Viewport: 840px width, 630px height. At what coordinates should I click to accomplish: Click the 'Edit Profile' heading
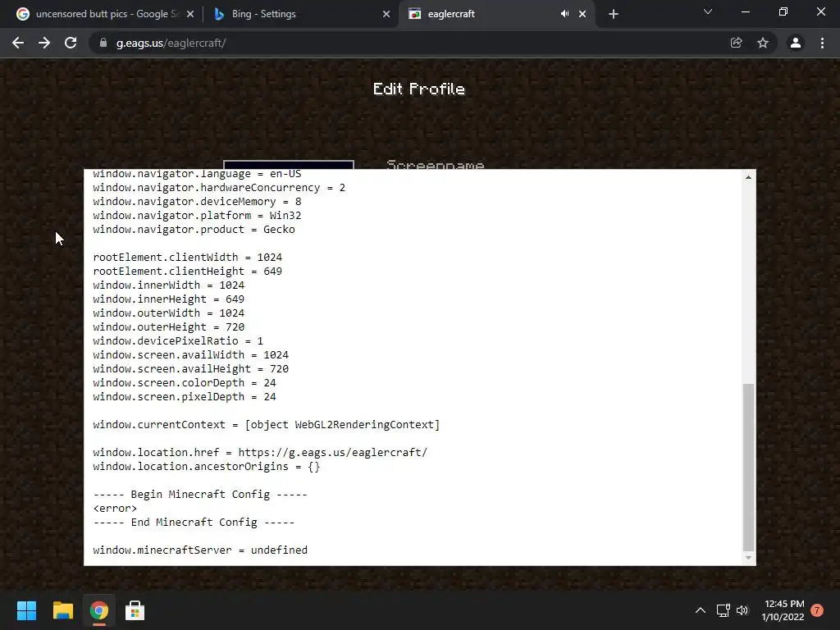(419, 89)
